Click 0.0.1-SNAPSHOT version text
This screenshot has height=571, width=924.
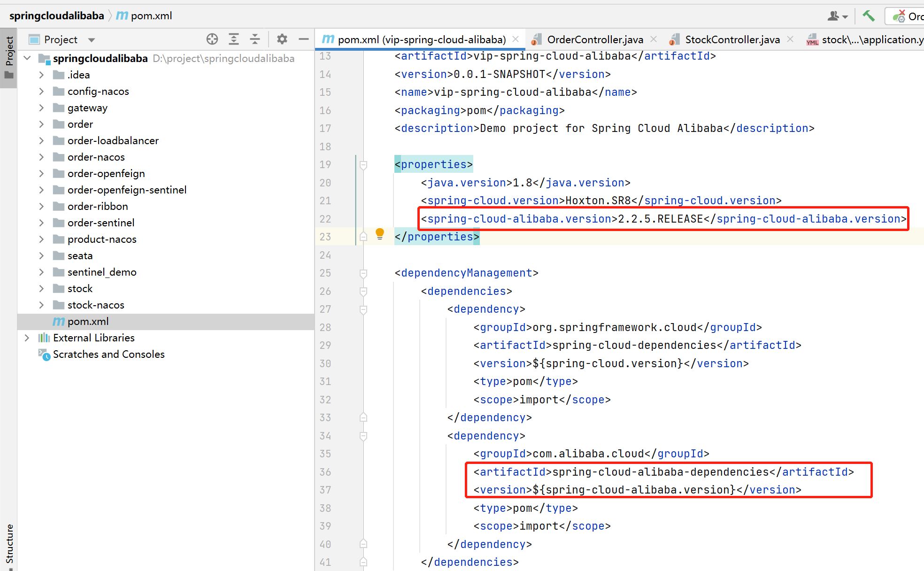(x=499, y=74)
